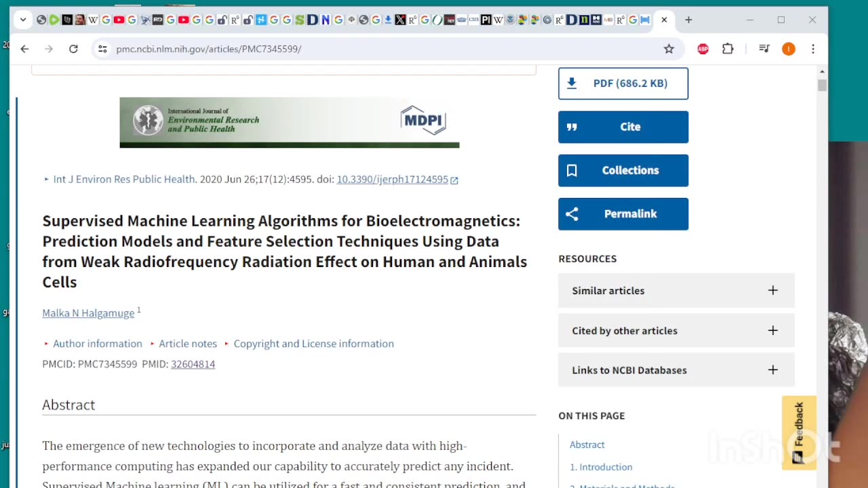Image resolution: width=868 pixels, height=488 pixels.
Task: Reload the current page
Action: point(73,49)
